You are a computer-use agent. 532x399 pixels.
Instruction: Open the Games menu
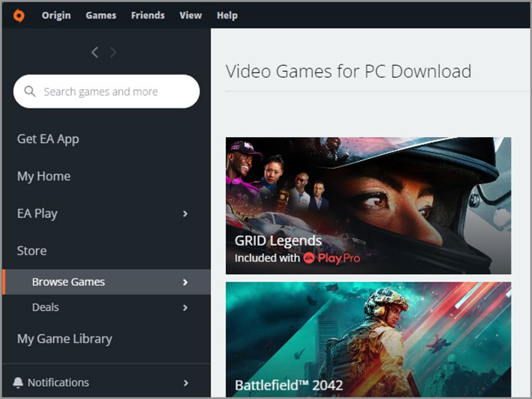pos(100,15)
